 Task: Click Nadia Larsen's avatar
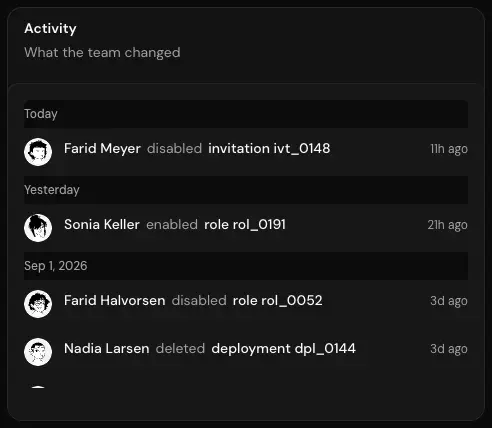coord(38,352)
